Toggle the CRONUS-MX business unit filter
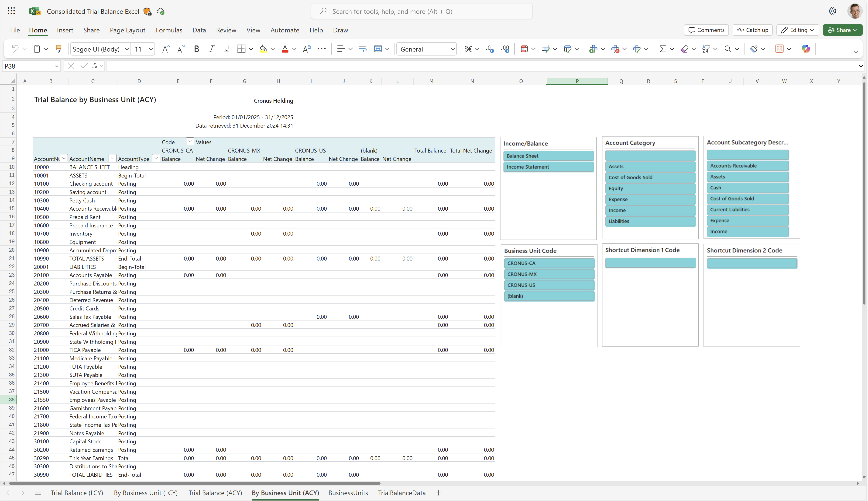This screenshot has height=501, width=868. [549, 274]
